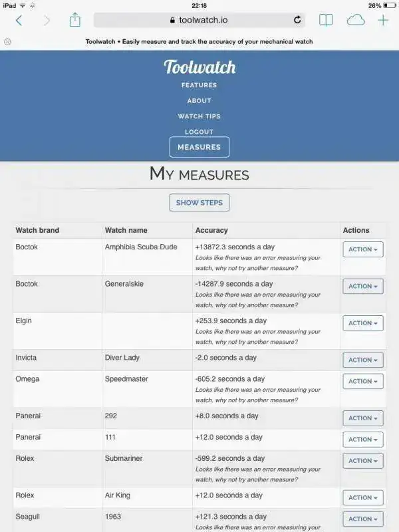This screenshot has height=532, width=399.
Task: Select the toolwatch.io address bar
Action: (x=199, y=20)
